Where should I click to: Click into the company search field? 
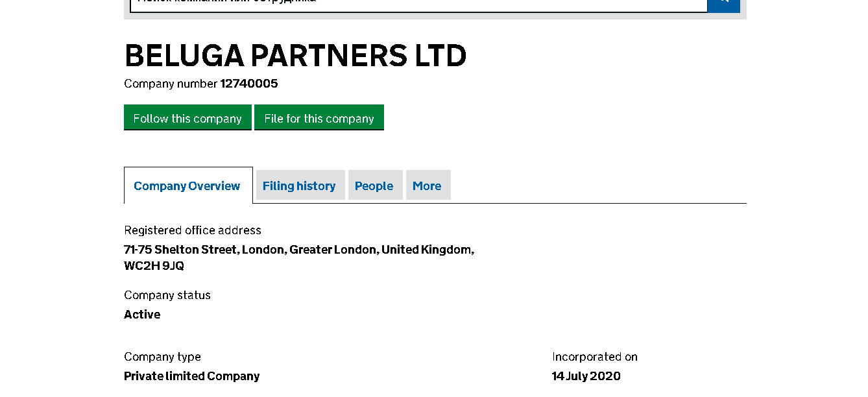tap(418, 5)
